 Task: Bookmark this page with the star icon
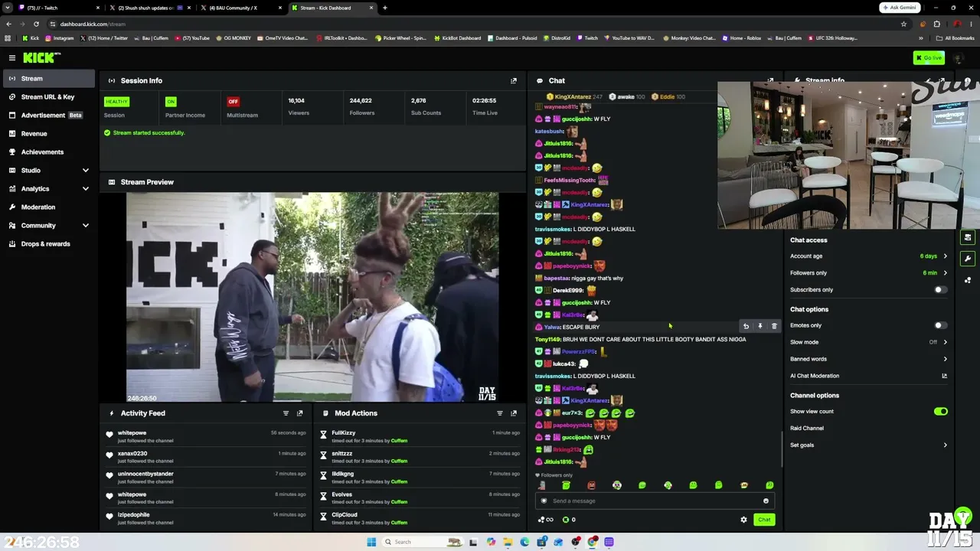903,24
